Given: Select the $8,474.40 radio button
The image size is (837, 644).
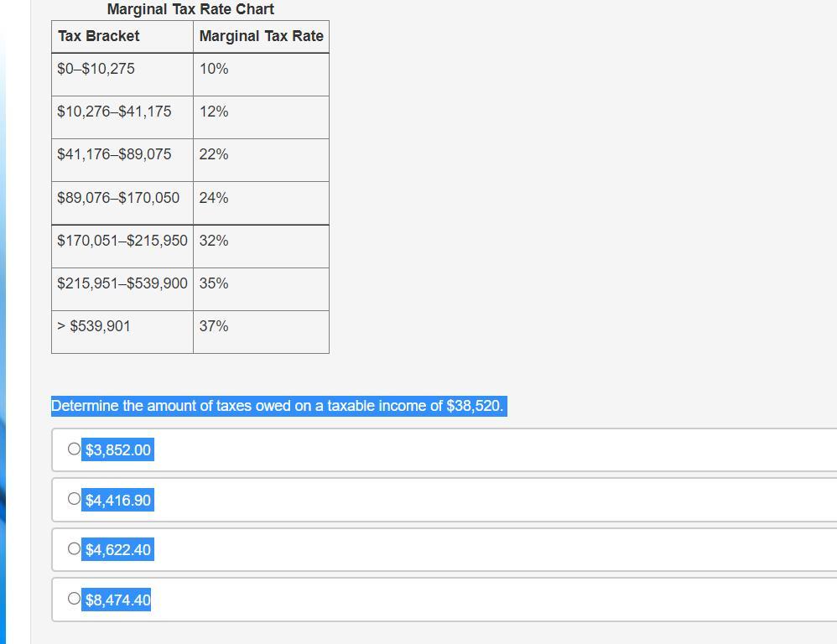Looking at the screenshot, I should click(x=74, y=599).
